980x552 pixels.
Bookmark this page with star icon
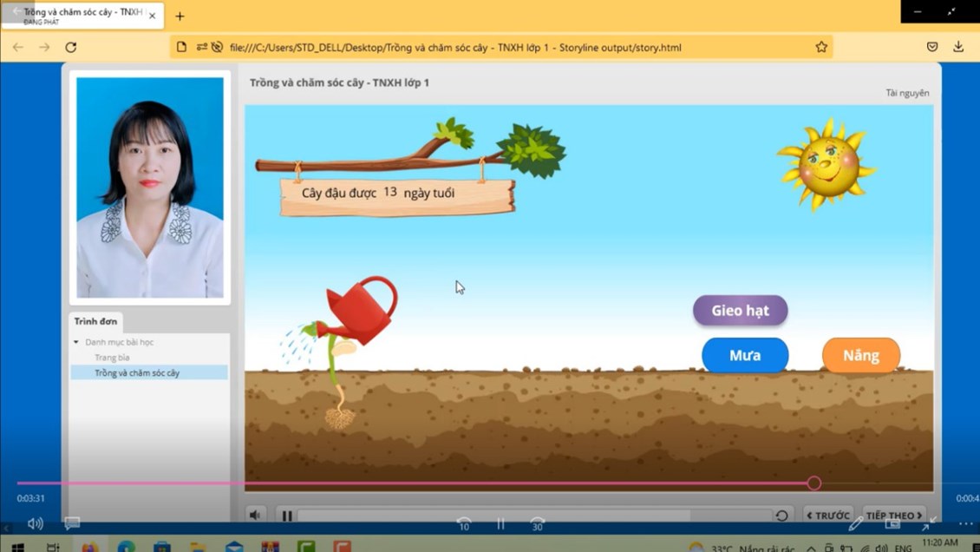(820, 47)
